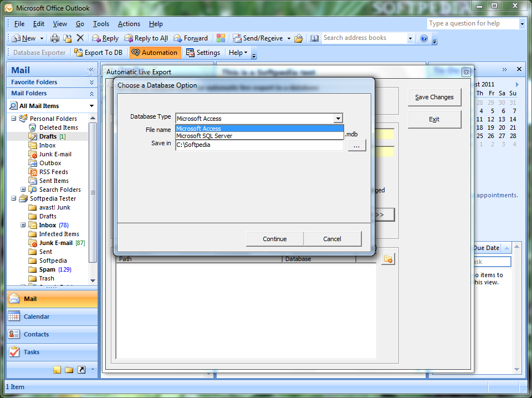Click the blue Help question mark icon

(424, 38)
